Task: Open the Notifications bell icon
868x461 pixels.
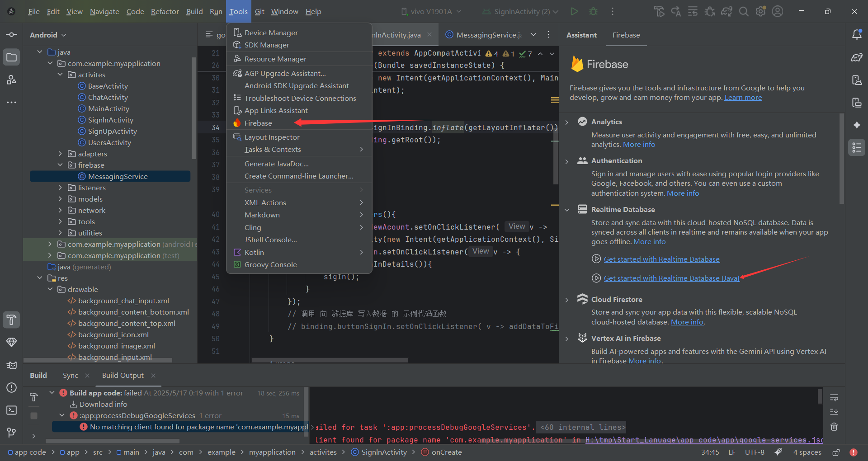Action: tap(857, 35)
